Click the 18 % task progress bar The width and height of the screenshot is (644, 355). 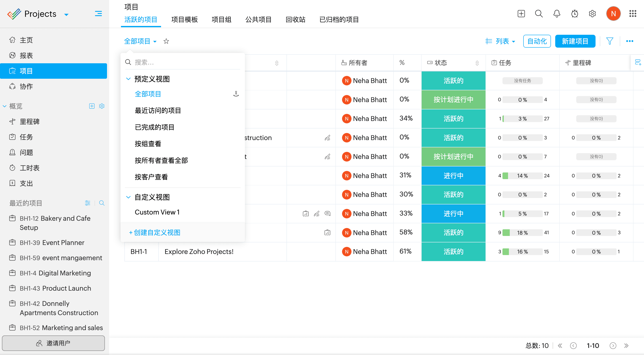pos(522,233)
